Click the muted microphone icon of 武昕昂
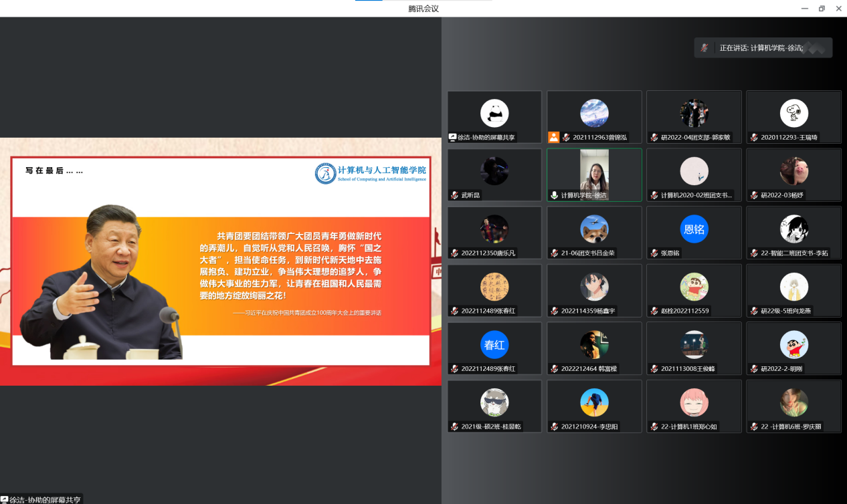This screenshot has height=504, width=847. tap(454, 195)
